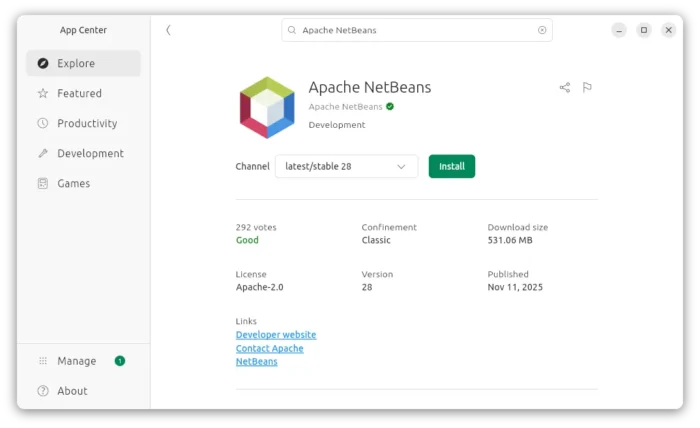Screen dimensions: 700x428
Task: Click the verified publisher checkmark badge
Action: tap(390, 106)
